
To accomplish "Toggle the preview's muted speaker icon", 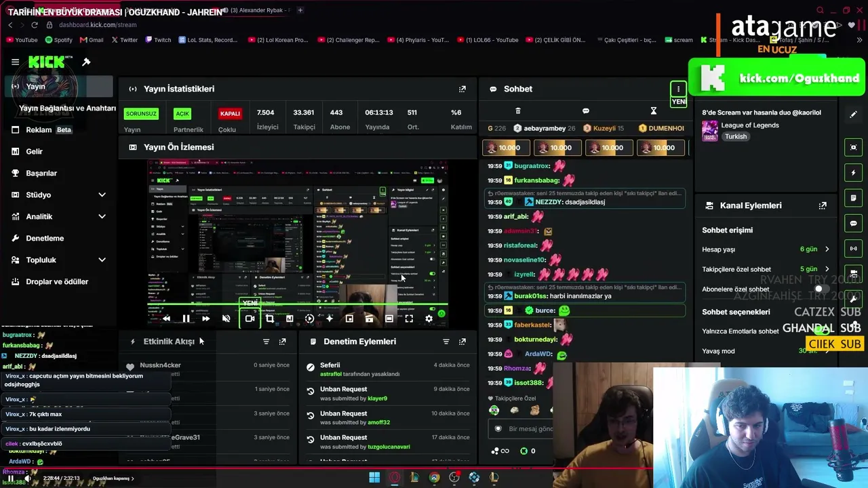I will pyautogui.click(x=226, y=319).
